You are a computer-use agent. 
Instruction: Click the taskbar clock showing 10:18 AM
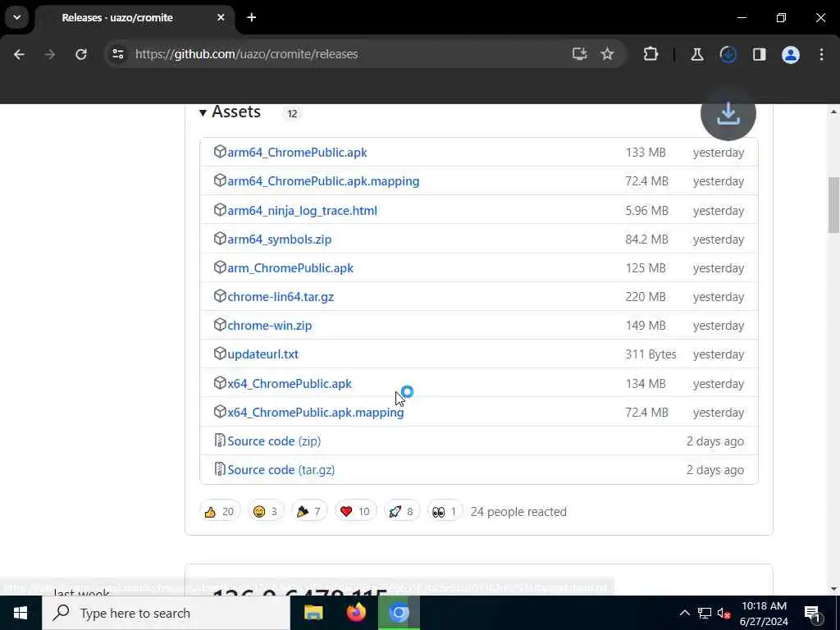(764, 613)
